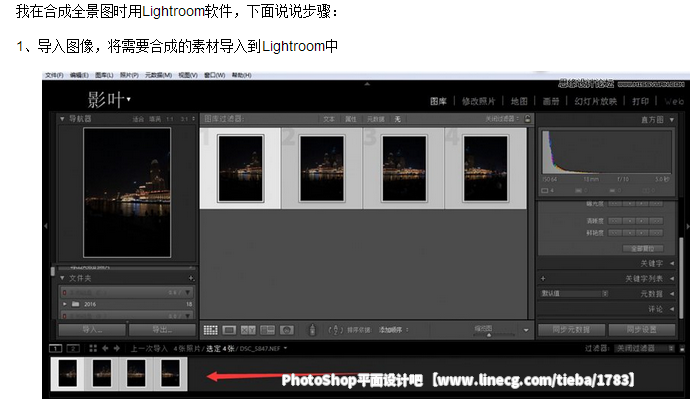Screen dimensions: 690x399
Task: Click the filmstrip grid icon
Action: [x=93, y=348]
